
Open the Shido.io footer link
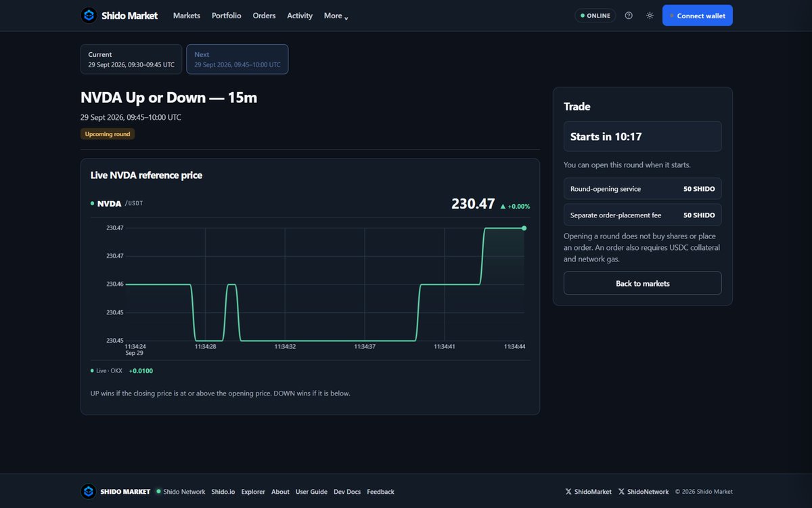point(223,492)
